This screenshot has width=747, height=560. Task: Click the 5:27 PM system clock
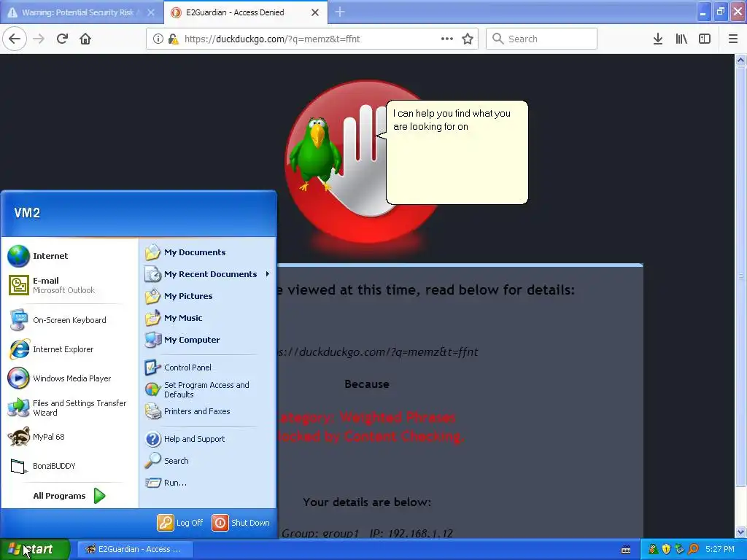click(x=720, y=550)
